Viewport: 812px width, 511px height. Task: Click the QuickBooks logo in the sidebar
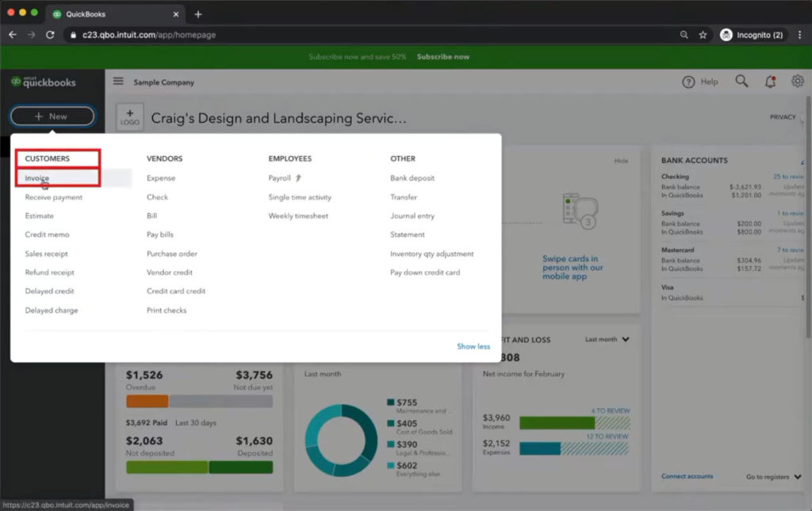pyautogui.click(x=44, y=82)
